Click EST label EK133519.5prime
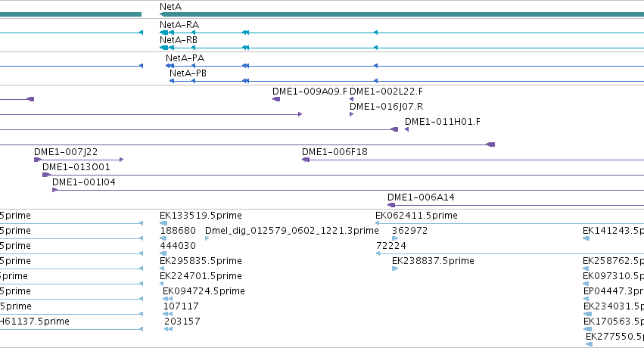 201,216
